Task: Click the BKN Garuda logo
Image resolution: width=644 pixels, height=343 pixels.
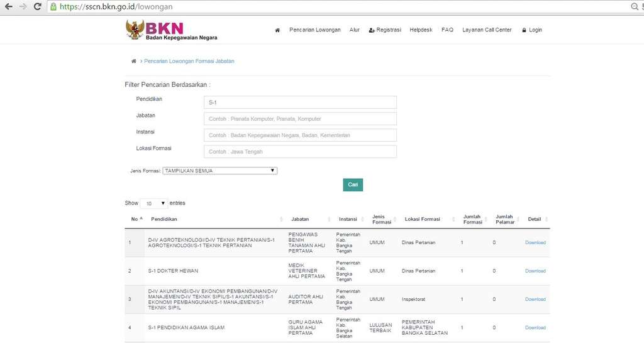Action: click(135, 30)
